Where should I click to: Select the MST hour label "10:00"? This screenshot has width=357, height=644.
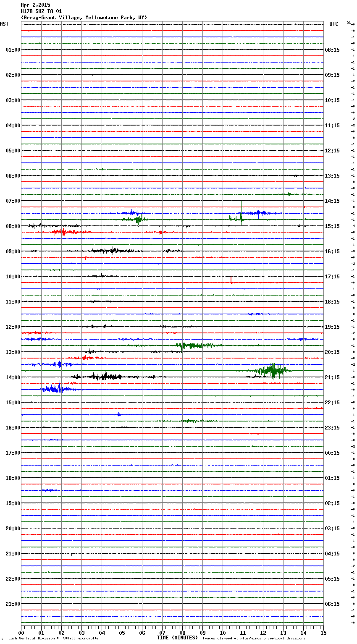pyautogui.click(x=13, y=277)
